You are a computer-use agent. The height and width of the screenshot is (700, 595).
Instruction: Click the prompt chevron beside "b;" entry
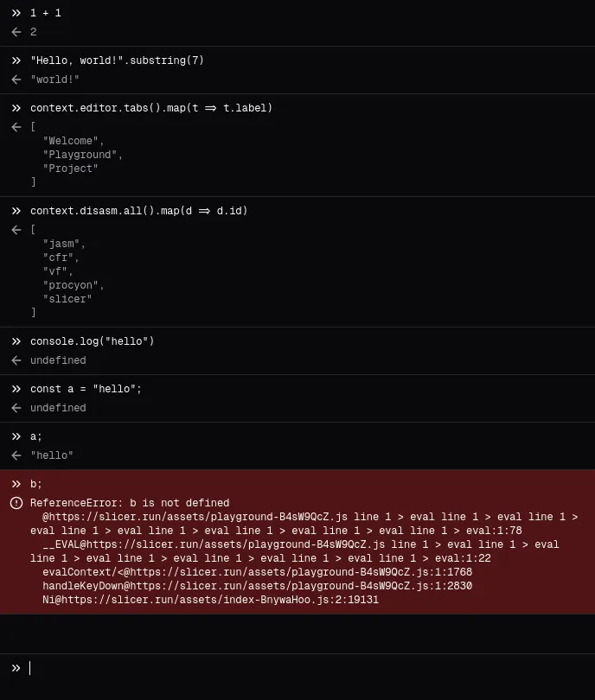coord(16,484)
